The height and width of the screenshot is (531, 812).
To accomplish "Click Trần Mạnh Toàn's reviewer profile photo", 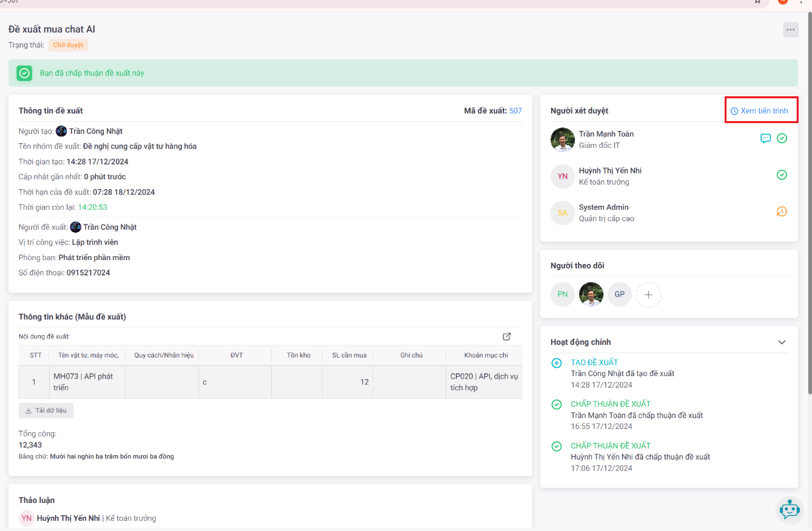I will coord(563,140).
